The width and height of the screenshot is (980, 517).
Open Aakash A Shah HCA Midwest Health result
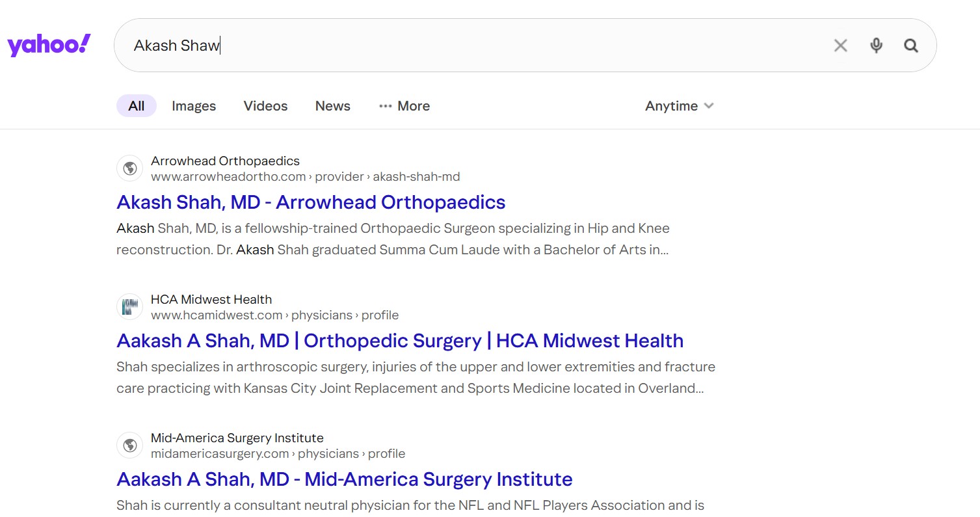click(x=400, y=341)
